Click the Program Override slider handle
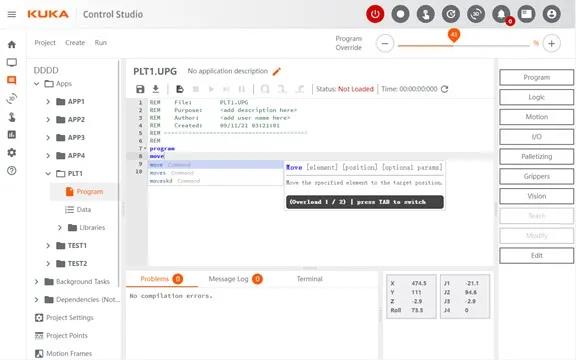The image size is (576, 360). pos(454,36)
